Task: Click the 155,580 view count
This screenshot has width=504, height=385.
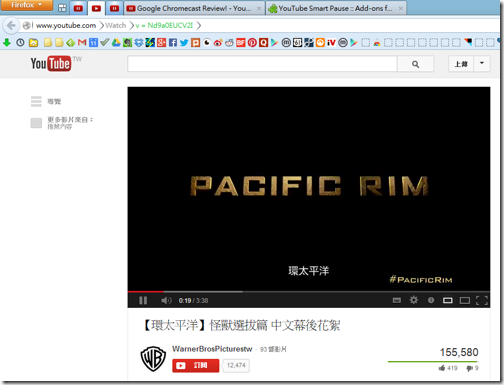Action: 459,352
